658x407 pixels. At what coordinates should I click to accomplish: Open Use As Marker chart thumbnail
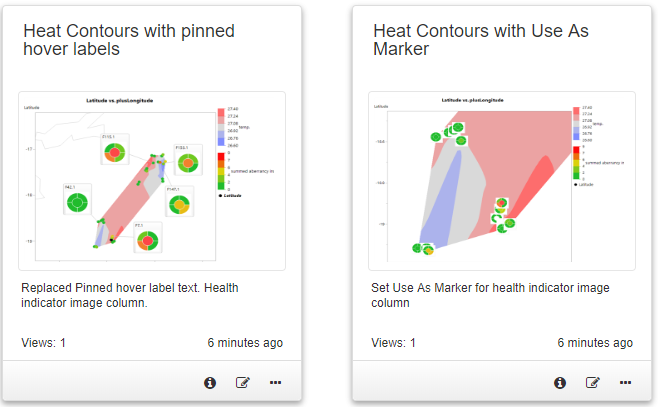502,180
